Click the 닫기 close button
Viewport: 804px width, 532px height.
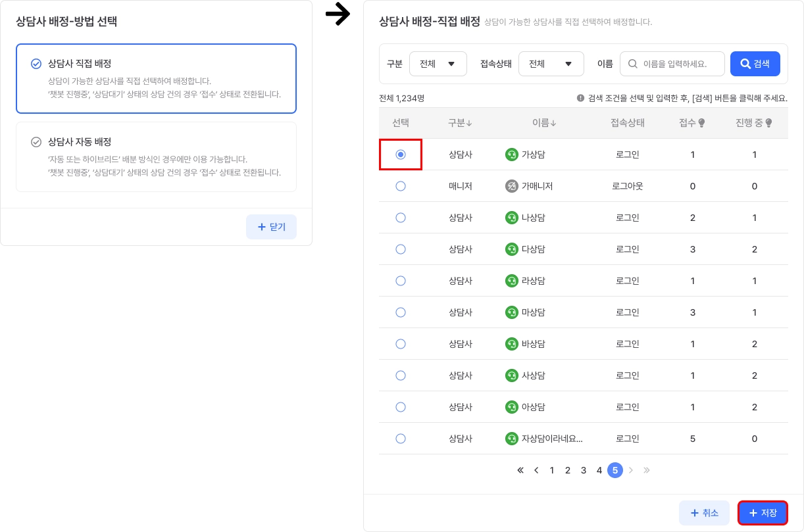click(x=271, y=227)
